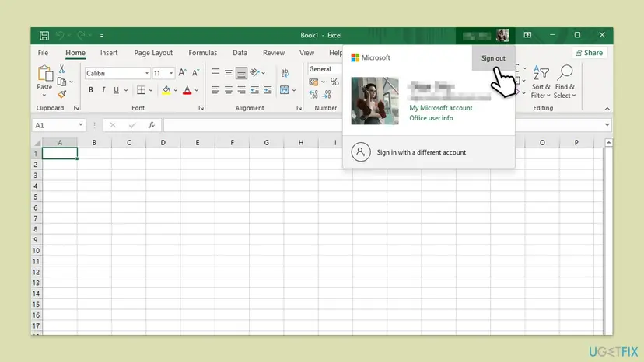Screen dimensions: 644x362
Task: Click the Paste clipboard icon
Action: (x=45, y=74)
